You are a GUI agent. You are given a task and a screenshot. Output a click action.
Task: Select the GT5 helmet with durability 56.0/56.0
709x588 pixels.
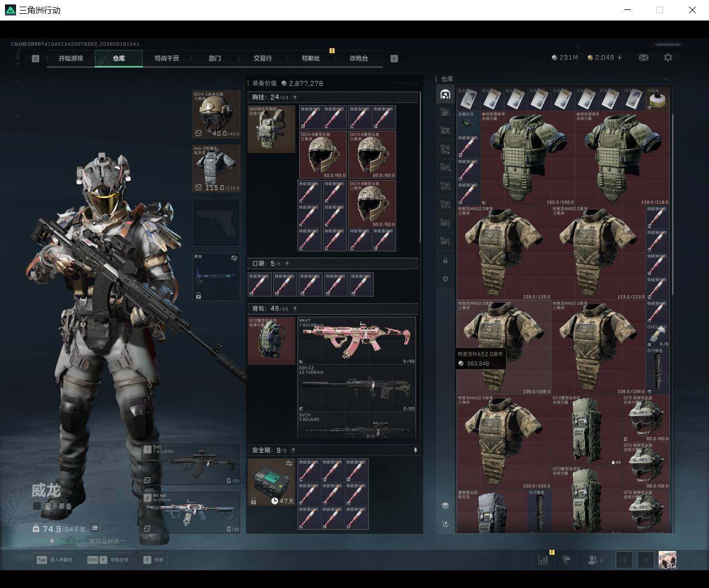pyautogui.click(x=646, y=466)
